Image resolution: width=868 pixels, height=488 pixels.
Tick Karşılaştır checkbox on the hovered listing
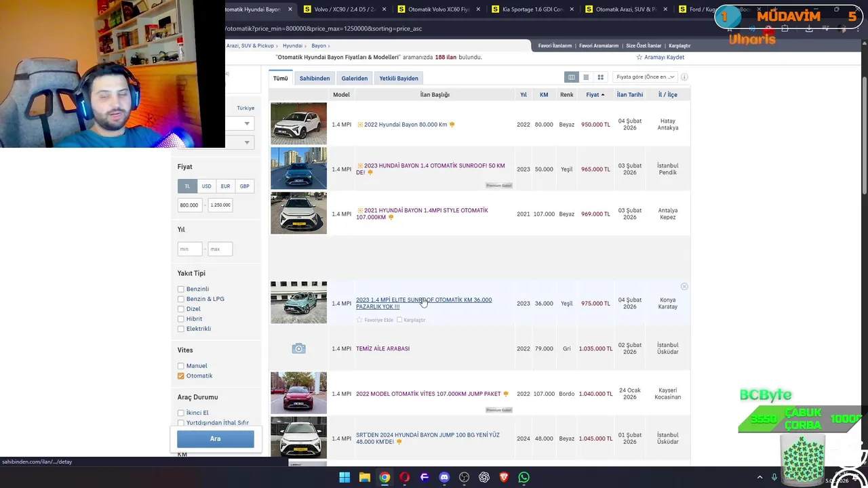399,320
